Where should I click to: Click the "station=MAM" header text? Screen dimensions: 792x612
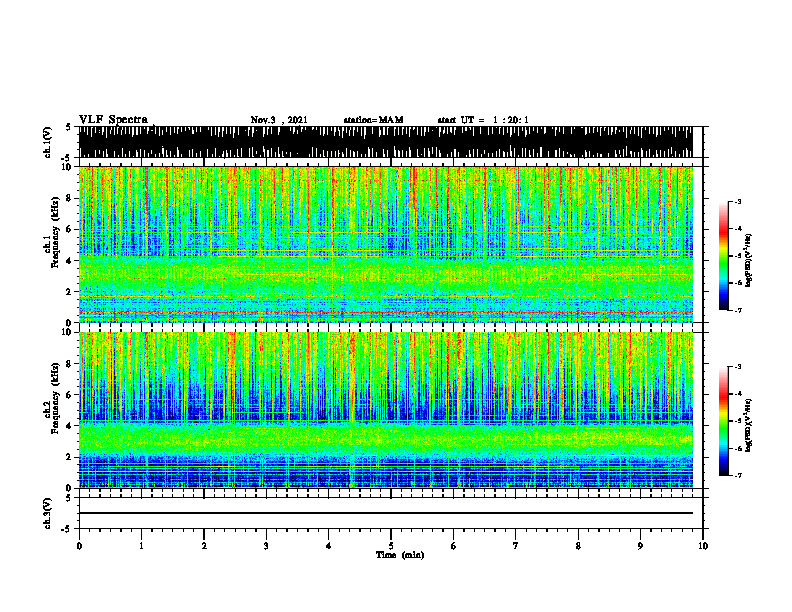coord(373,120)
